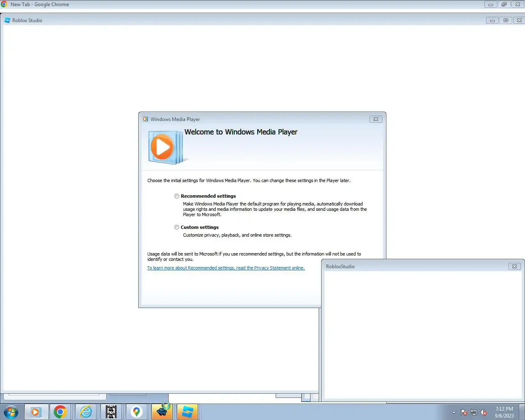Click the muted volume tray icon
Image resolution: width=525 pixels, height=420 pixels.
pyautogui.click(x=484, y=413)
